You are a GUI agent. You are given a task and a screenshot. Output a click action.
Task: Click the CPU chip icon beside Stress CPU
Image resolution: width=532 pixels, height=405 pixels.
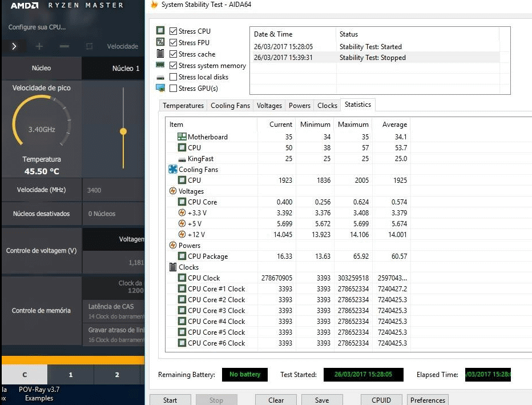tap(160, 30)
